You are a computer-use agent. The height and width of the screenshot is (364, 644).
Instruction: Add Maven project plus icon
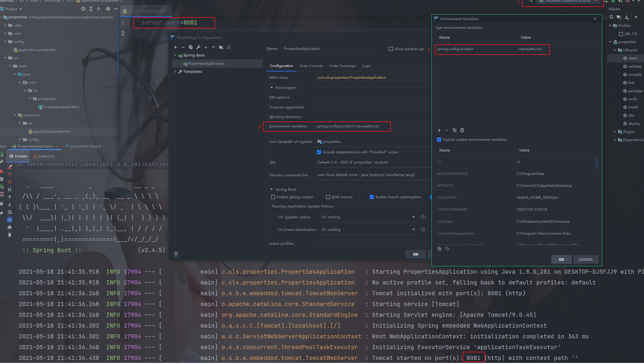pos(636,17)
